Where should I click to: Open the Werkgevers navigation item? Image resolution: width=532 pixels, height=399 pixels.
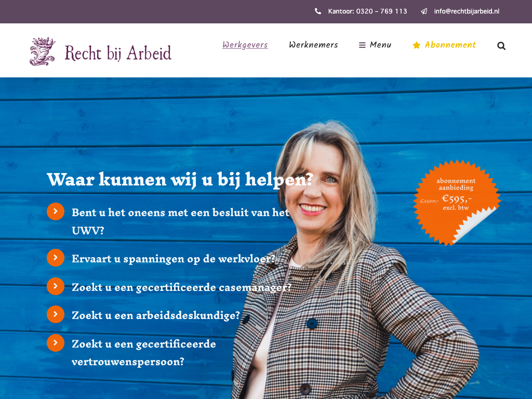[245, 45]
